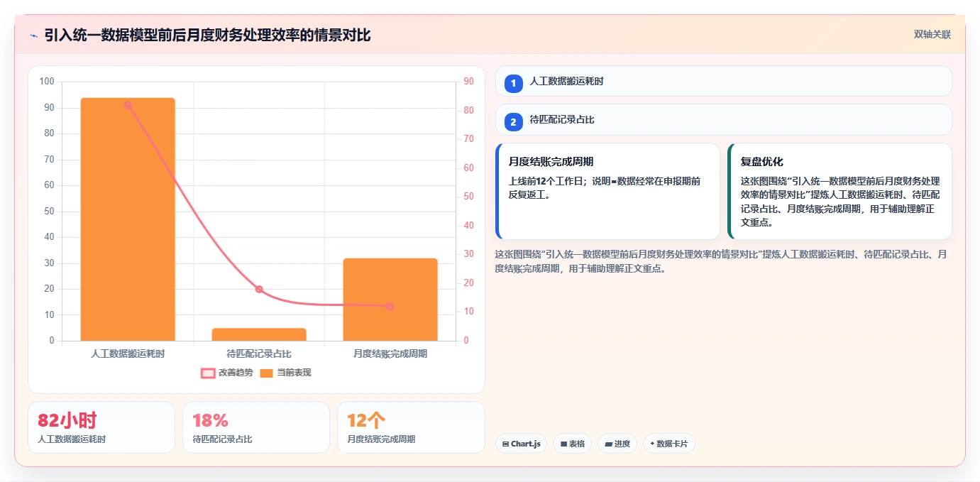The height and width of the screenshot is (482, 980).
Task: Click the left axis value 100
Action: [47, 82]
